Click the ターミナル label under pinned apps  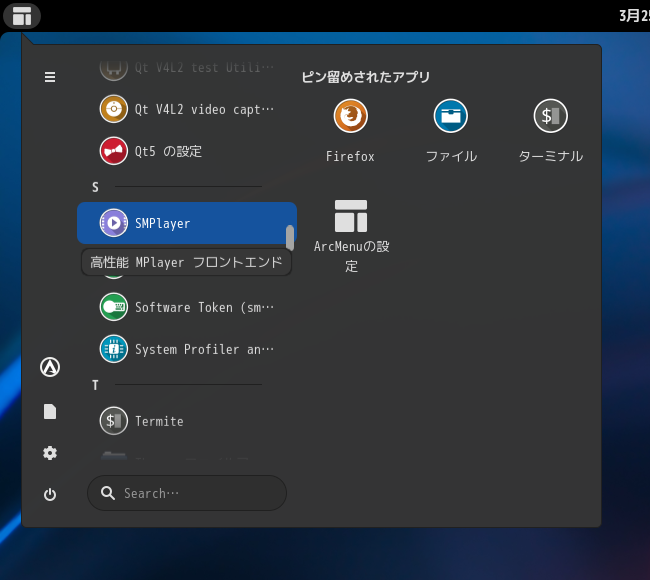coord(551,156)
